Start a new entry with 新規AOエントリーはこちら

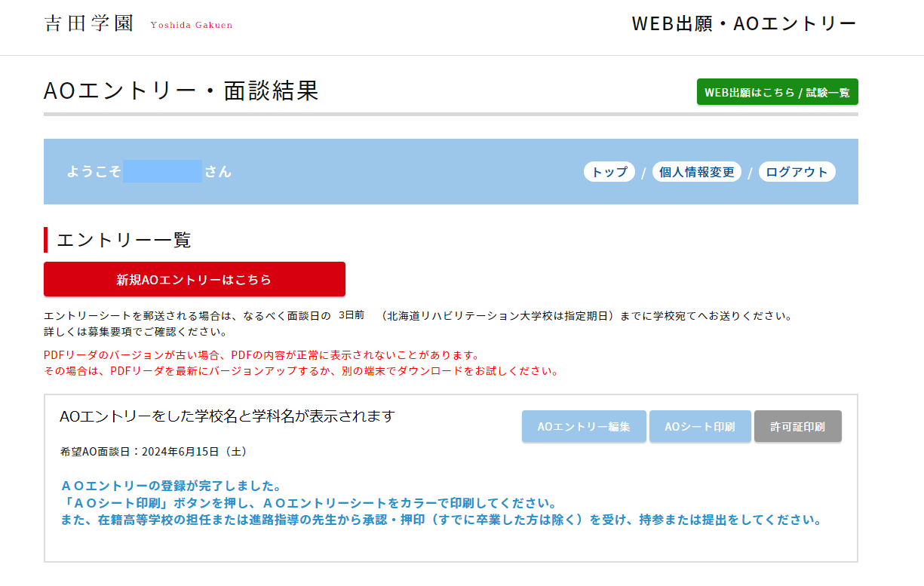[194, 279]
